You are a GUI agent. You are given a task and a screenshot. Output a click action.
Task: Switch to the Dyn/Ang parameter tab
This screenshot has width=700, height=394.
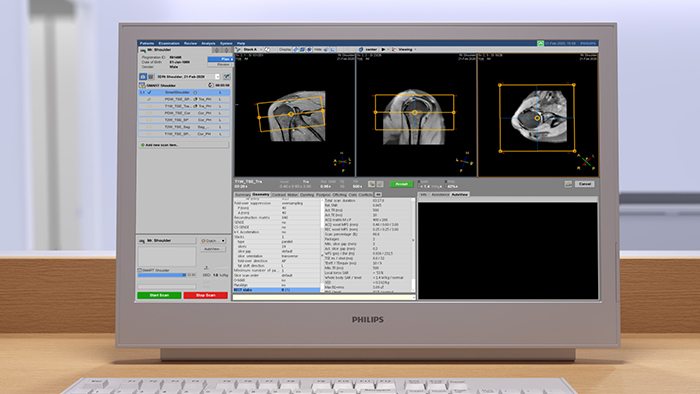[307, 195]
